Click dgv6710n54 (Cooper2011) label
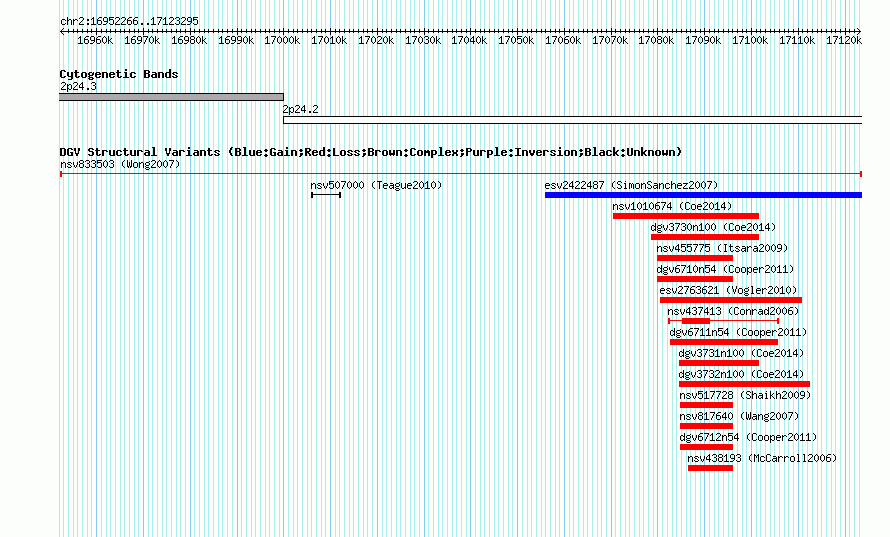The image size is (890, 537). tap(725, 269)
